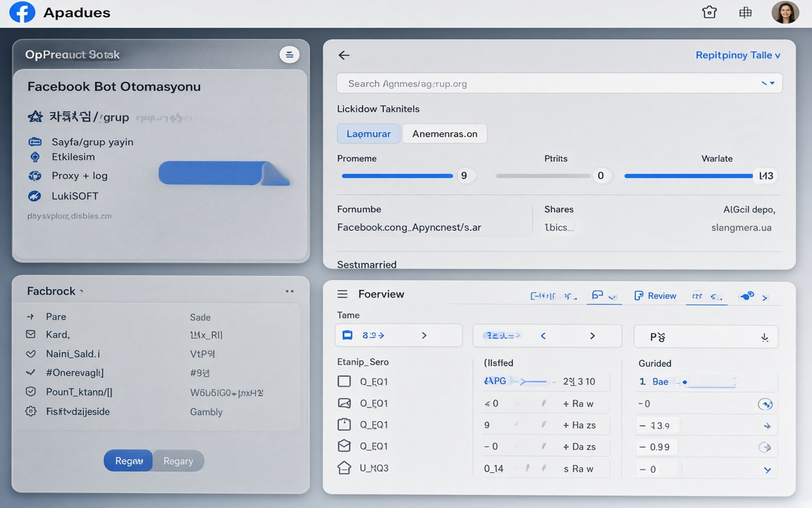Click the Sade value text

[200, 317]
